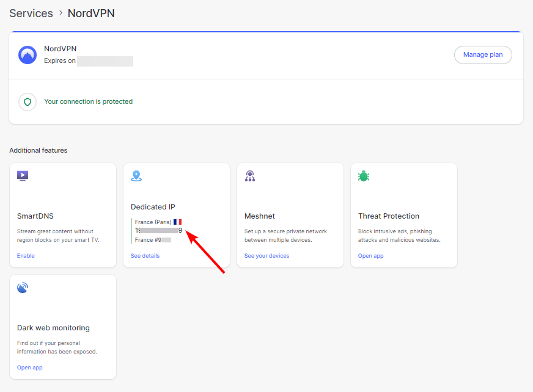Click the Dedicated IP location pin icon

click(x=136, y=175)
